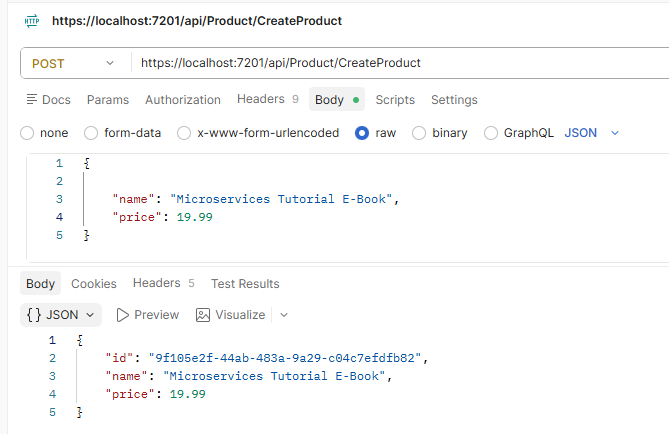Go to the Settings tab
Image resolution: width=669 pixels, height=434 pixels.
(454, 99)
